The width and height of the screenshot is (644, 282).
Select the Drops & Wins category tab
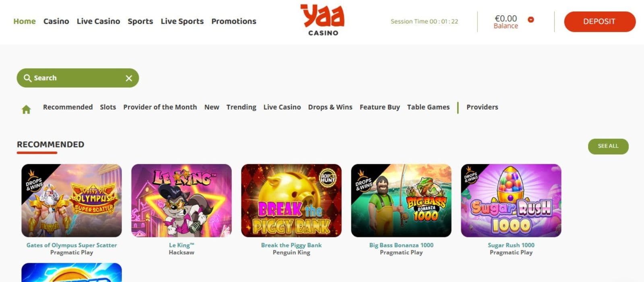pos(330,107)
